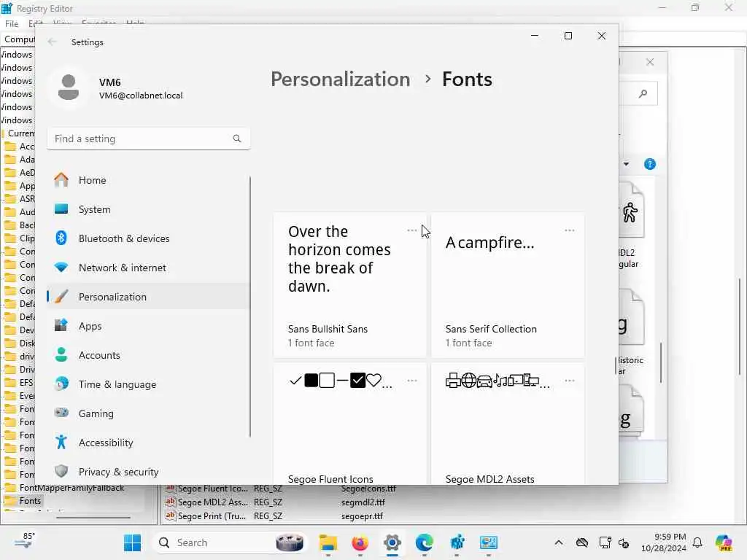
Task: Switch to Settings taskbar icon
Action: pyautogui.click(x=392, y=542)
